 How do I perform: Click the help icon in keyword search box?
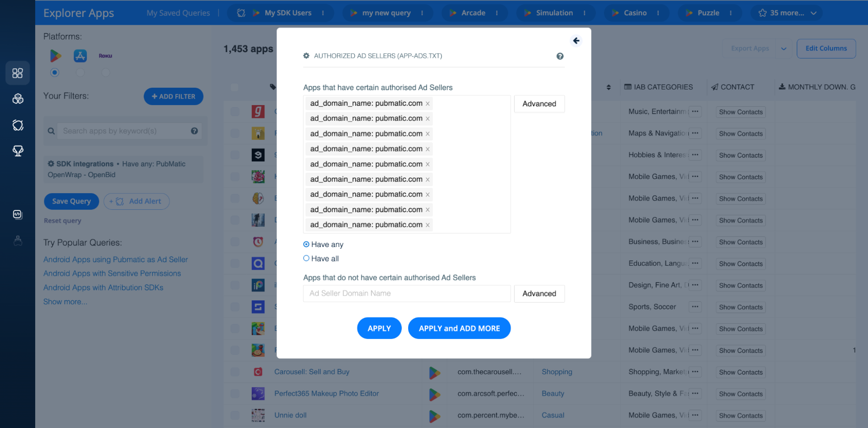point(194,131)
